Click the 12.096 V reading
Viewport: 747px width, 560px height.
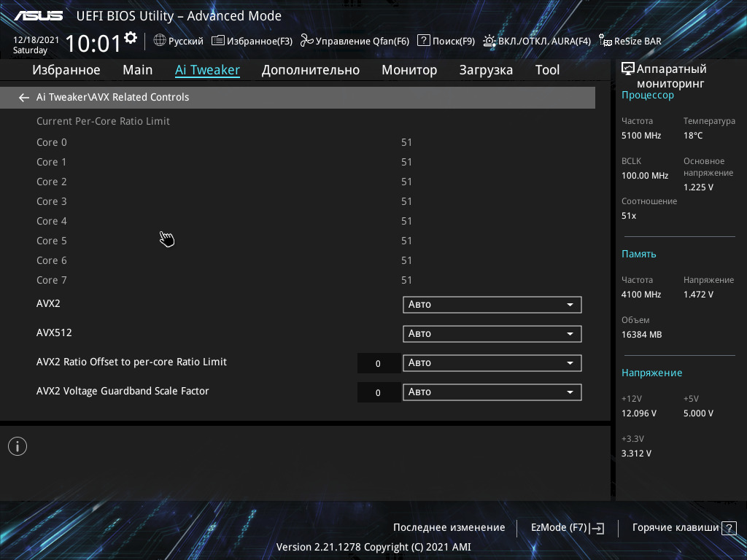point(639,413)
